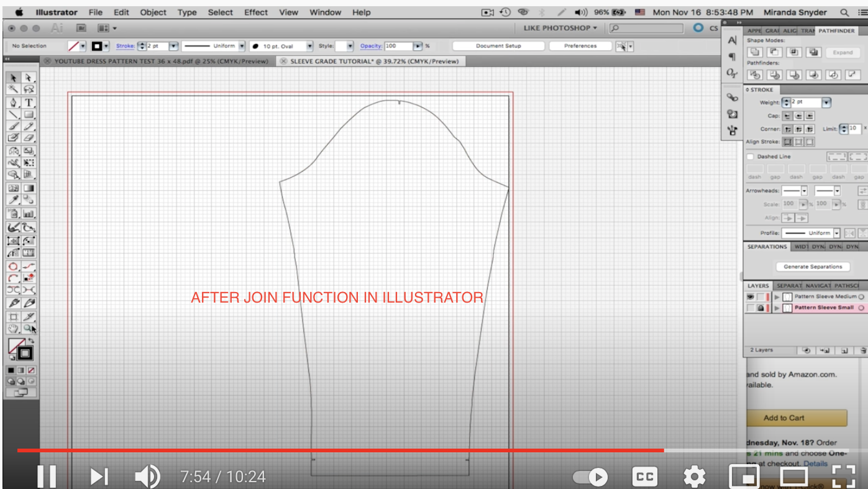Align stroke to inside
This screenshot has width=868, height=489.
click(798, 142)
